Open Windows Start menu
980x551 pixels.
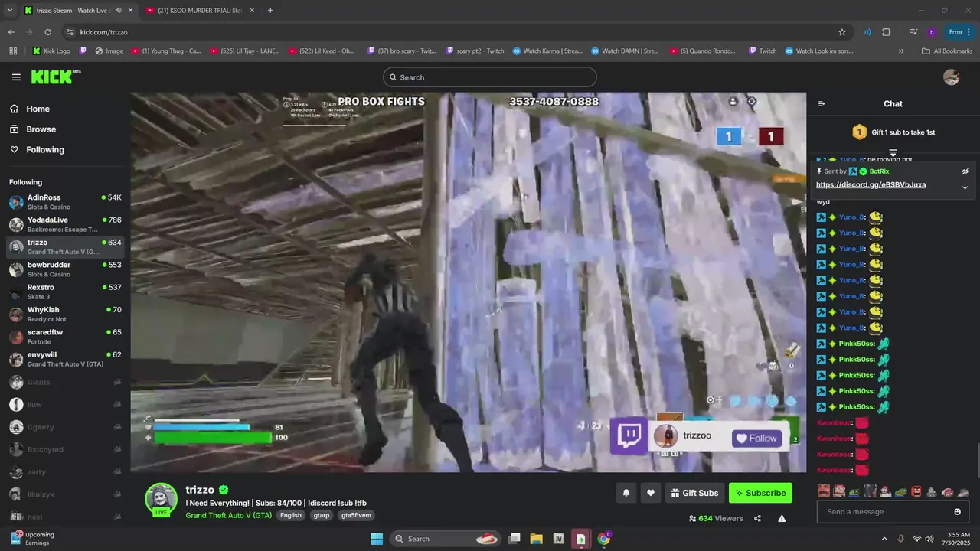click(377, 539)
